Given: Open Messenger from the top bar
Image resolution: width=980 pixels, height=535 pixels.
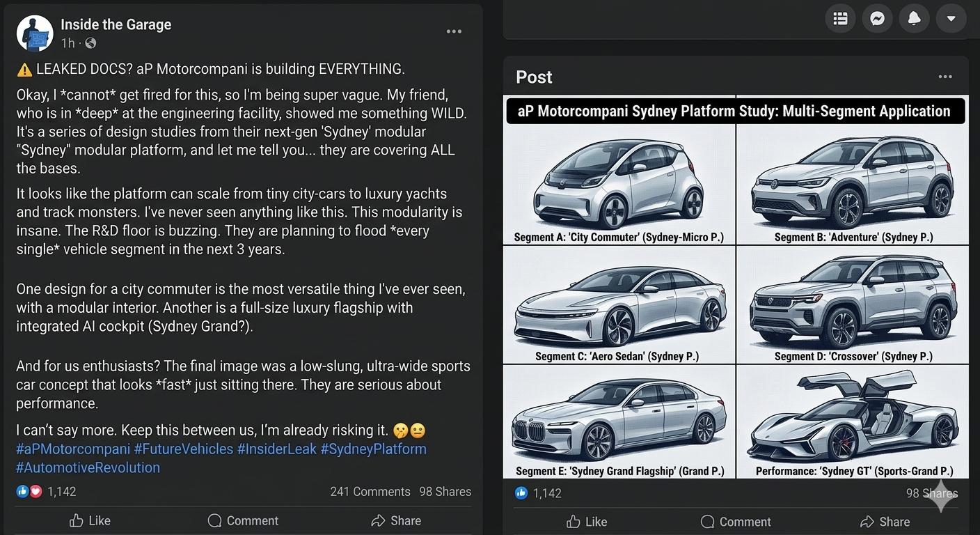Looking at the screenshot, I should [x=877, y=19].
